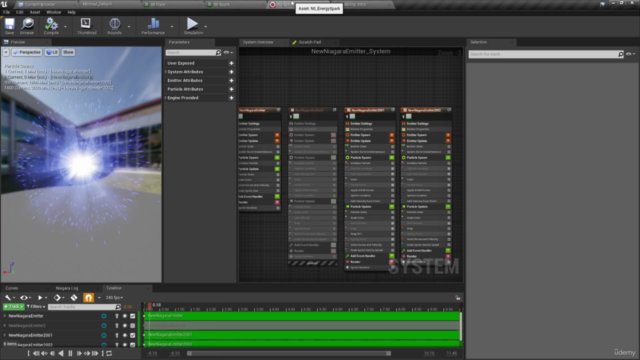Switch to the Content Browser tab

pyautogui.click(x=39, y=4)
